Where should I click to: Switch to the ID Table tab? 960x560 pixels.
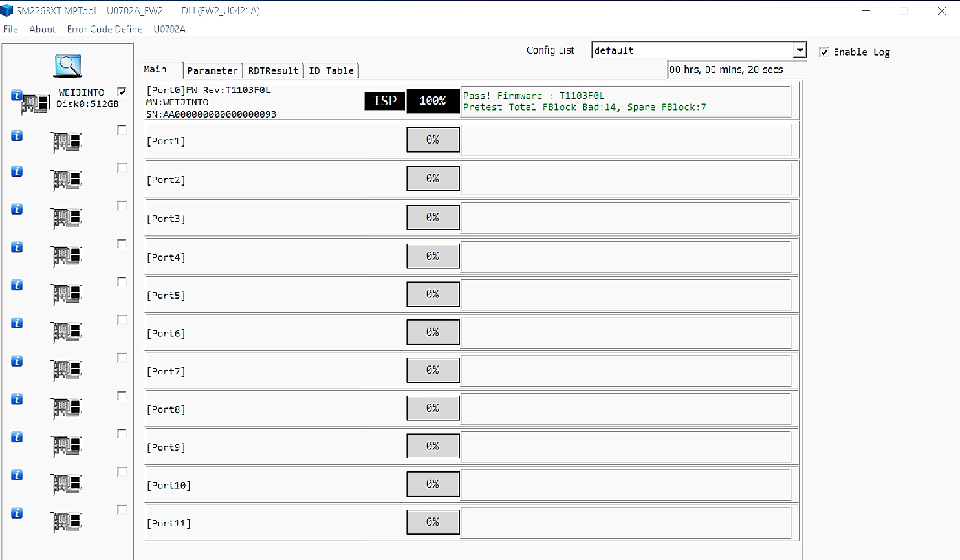tap(331, 70)
